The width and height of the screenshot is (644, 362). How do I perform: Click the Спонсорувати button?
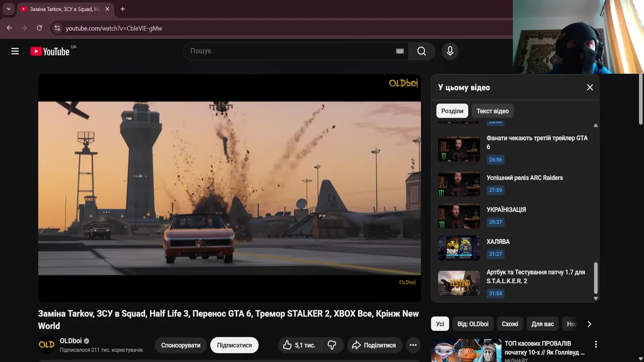coord(181,345)
